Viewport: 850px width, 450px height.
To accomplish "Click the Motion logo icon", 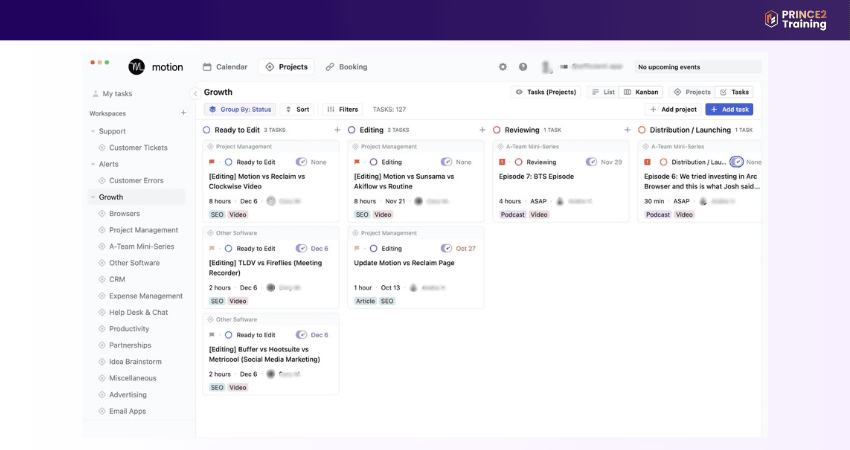I will [137, 67].
